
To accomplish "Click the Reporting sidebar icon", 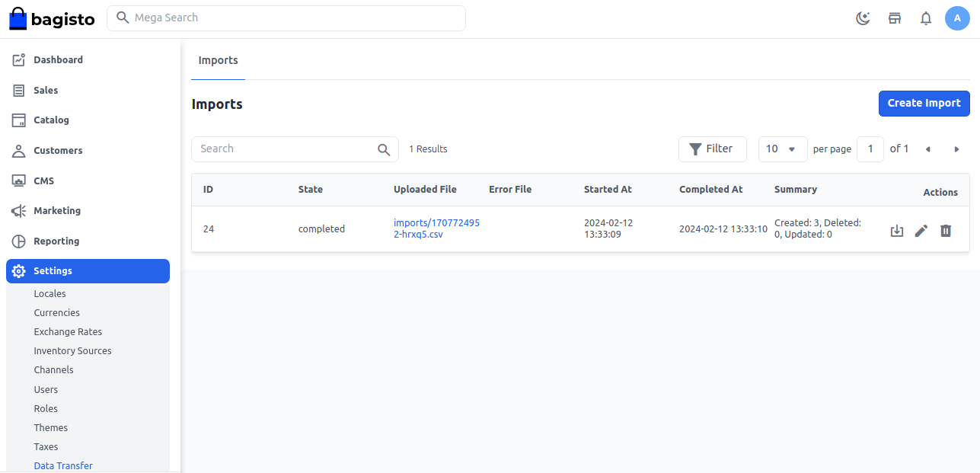I will pyautogui.click(x=18, y=241).
